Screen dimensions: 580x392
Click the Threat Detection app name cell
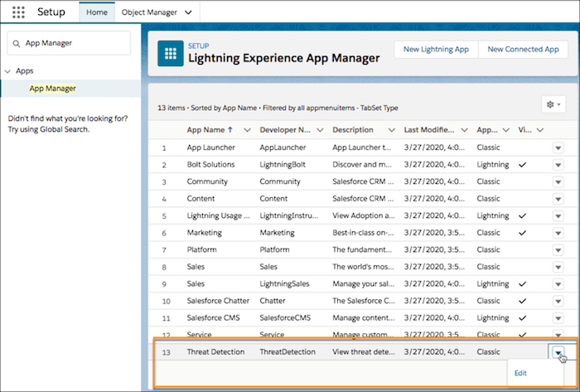click(215, 351)
